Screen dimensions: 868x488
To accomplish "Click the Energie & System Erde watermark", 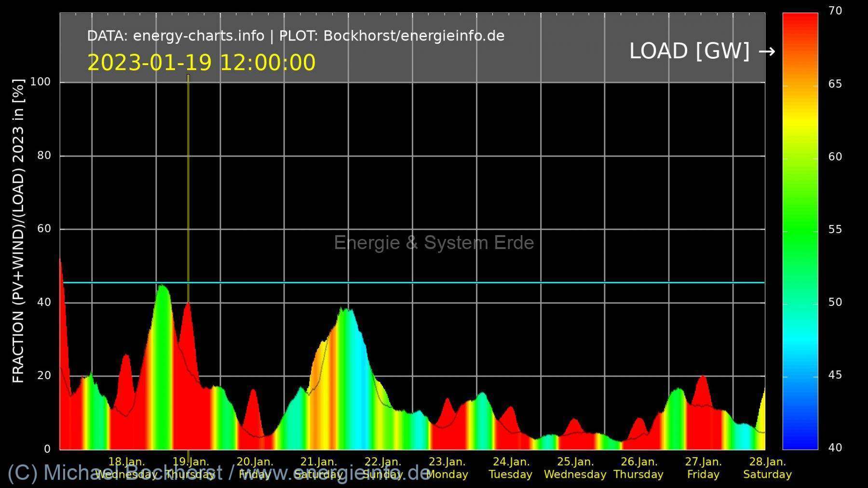I will [434, 243].
